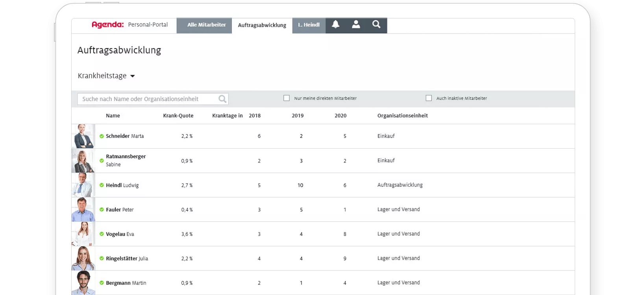Click the magnifier icon in top navigation

(376, 25)
